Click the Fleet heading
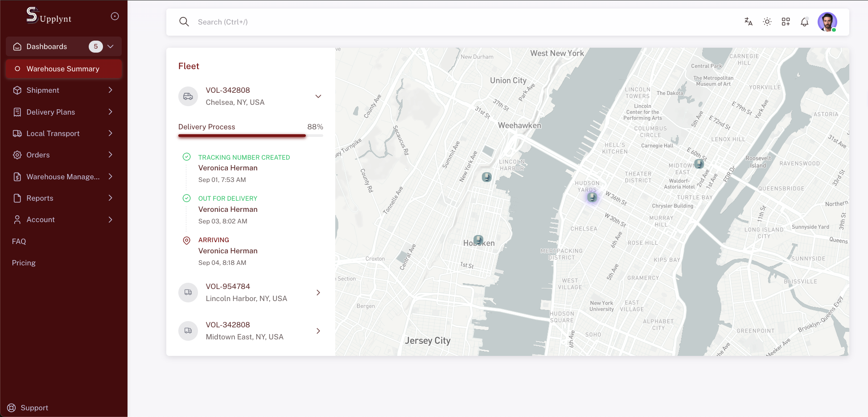The image size is (868, 417). (x=189, y=66)
